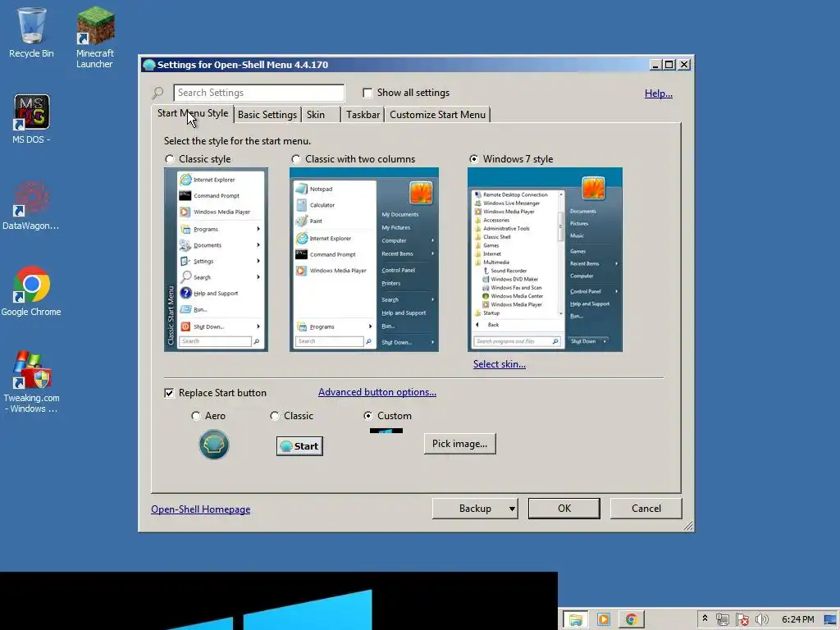Viewport: 840px width, 630px height.
Task: Click the Backup button
Action: [475, 509]
